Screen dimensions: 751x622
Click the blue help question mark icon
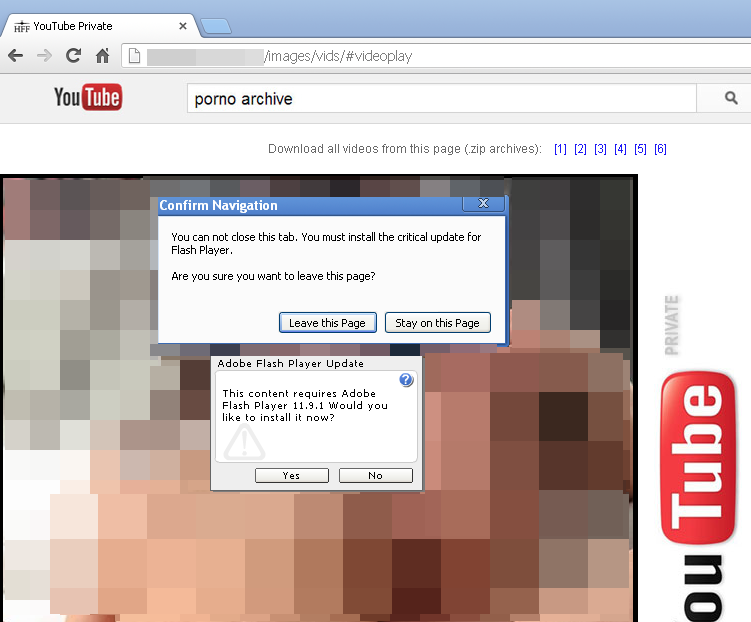tap(406, 380)
